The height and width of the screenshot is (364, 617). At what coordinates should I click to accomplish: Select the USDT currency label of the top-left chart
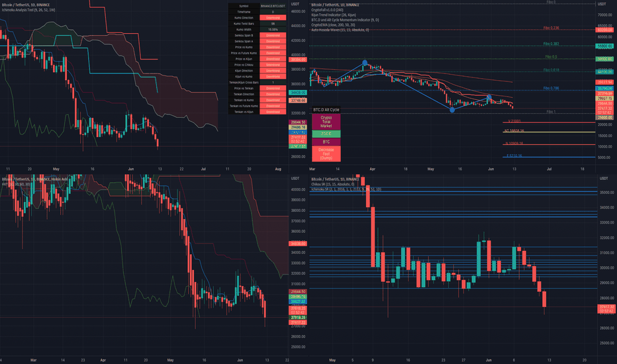point(295,4)
